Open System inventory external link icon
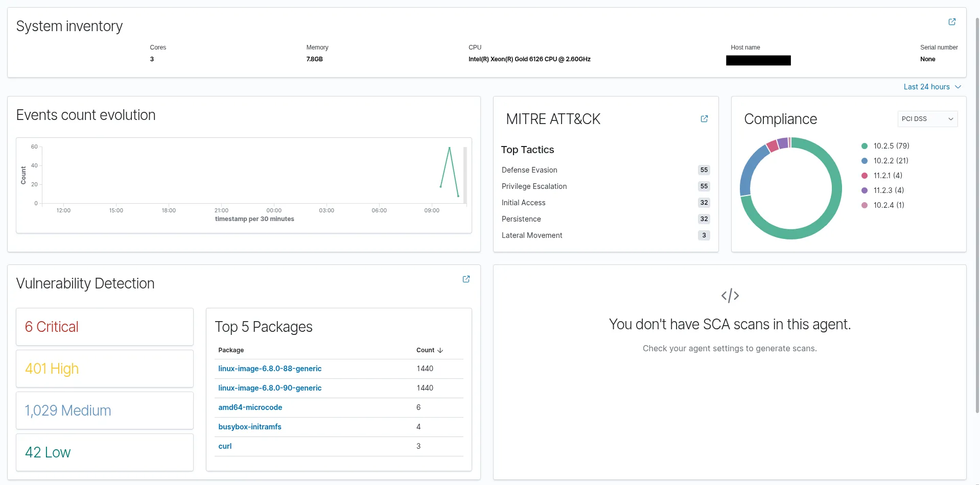This screenshot has width=980, height=485. [952, 22]
